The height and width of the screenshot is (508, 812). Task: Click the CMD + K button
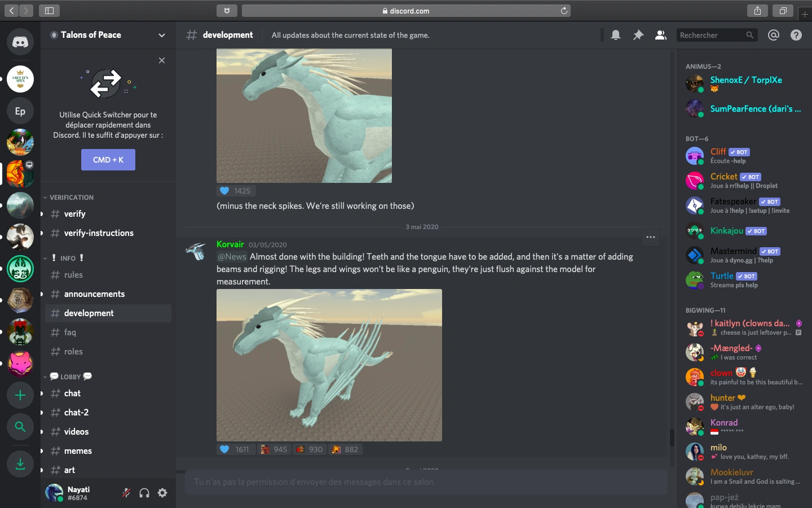tap(108, 160)
